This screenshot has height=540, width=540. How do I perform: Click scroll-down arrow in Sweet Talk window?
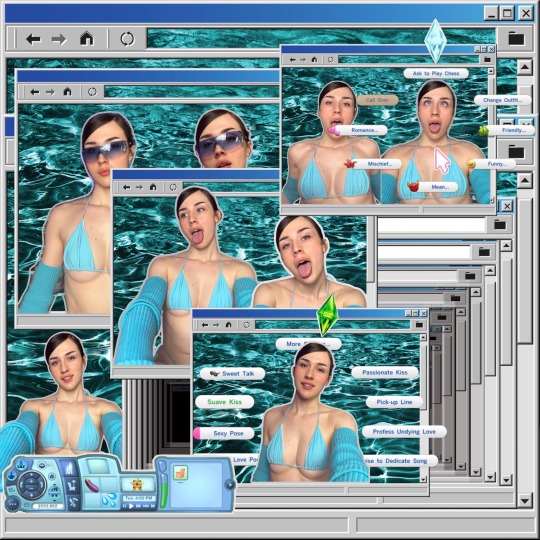pyautogui.click(x=423, y=479)
